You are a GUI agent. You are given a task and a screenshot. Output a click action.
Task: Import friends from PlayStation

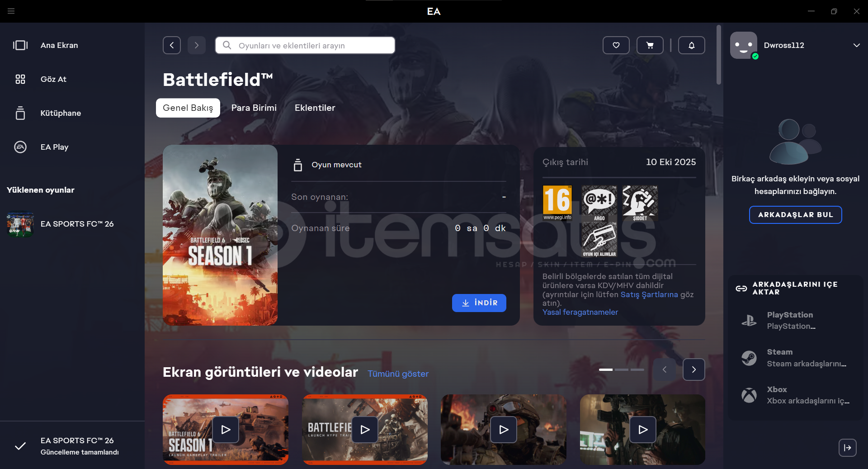(x=796, y=320)
